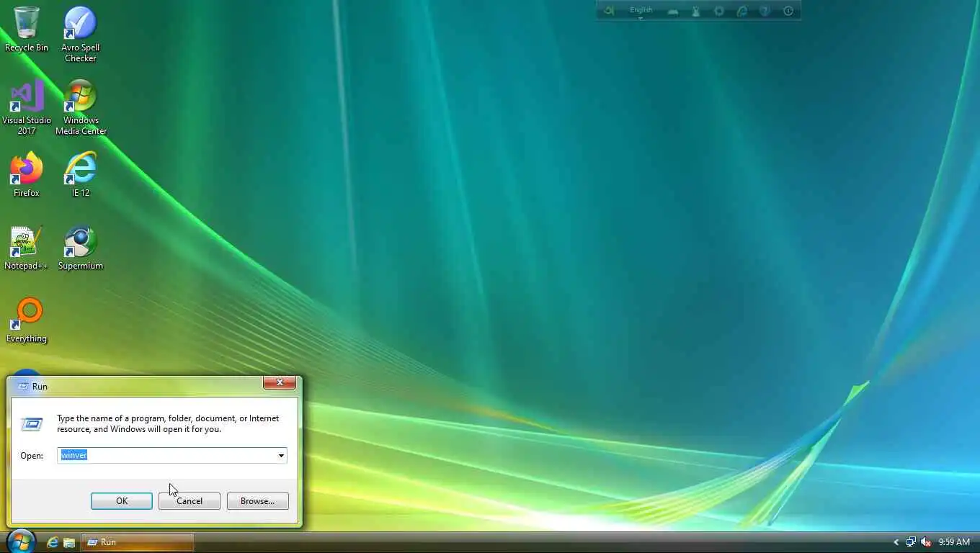Click the keyboard layout icon on Avro bar
Viewport: 980px width, 553px height.
coord(672,12)
